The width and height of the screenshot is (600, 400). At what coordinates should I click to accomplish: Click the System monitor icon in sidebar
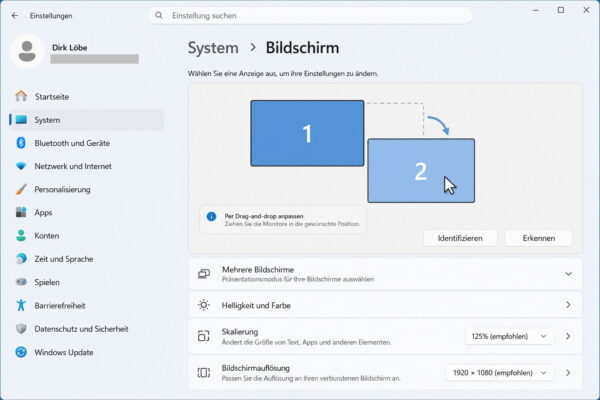pos(21,120)
